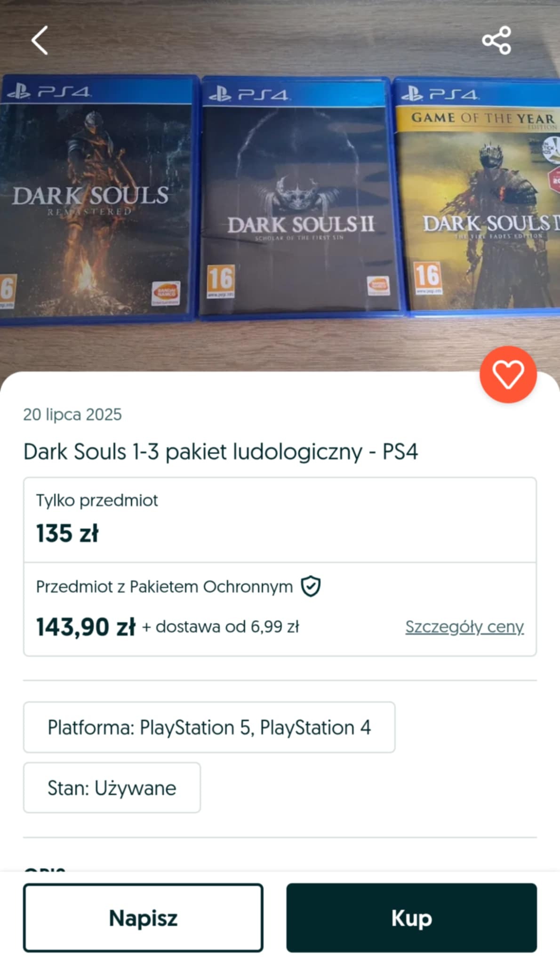Tap the 20 lipca 2025 date
The width and height of the screenshot is (560, 964).
72,414
